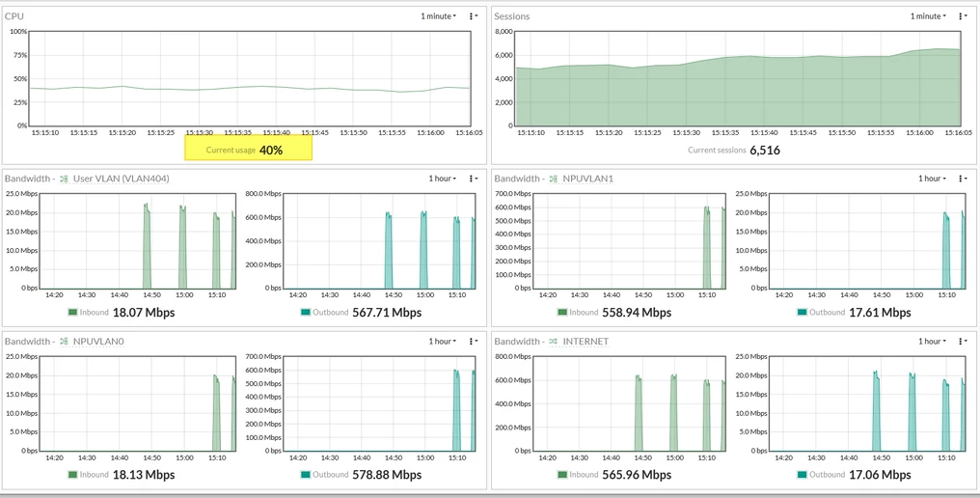Click the NPUVLAN0 interface name
This screenshot has height=498, width=980.
[98, 342]
